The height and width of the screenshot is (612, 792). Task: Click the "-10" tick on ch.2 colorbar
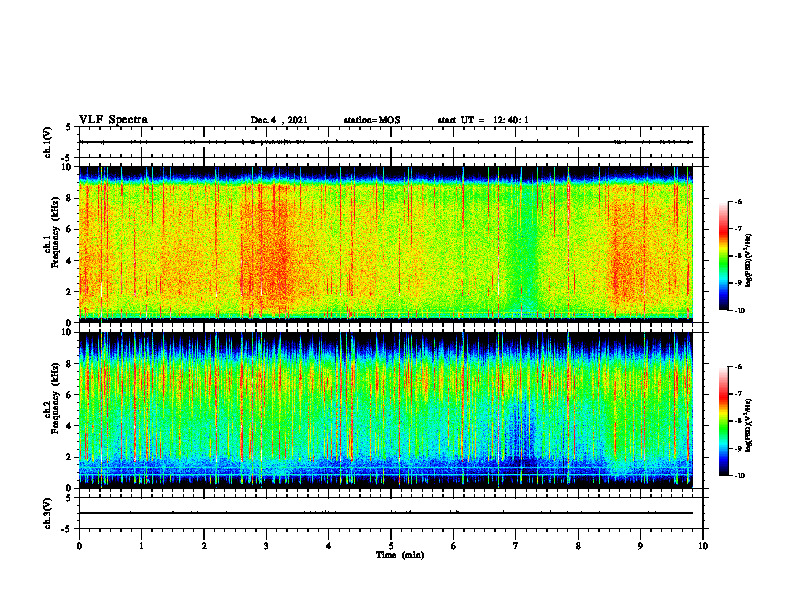click(x=740, y=476)
